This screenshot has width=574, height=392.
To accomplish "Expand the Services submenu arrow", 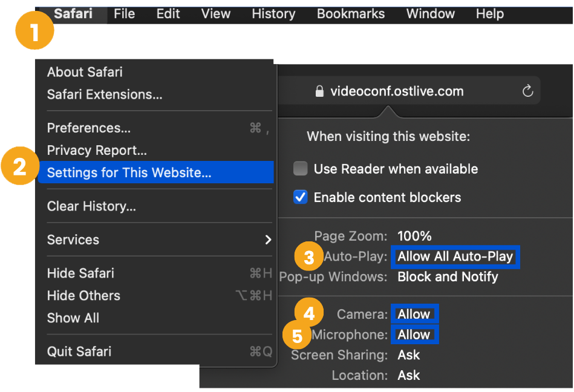I will point(268,240).
